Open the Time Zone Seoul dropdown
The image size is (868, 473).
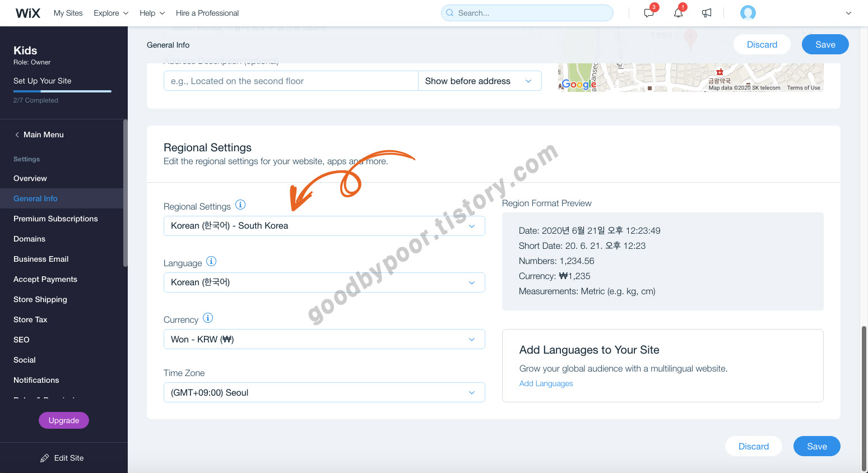click(324, 392)
